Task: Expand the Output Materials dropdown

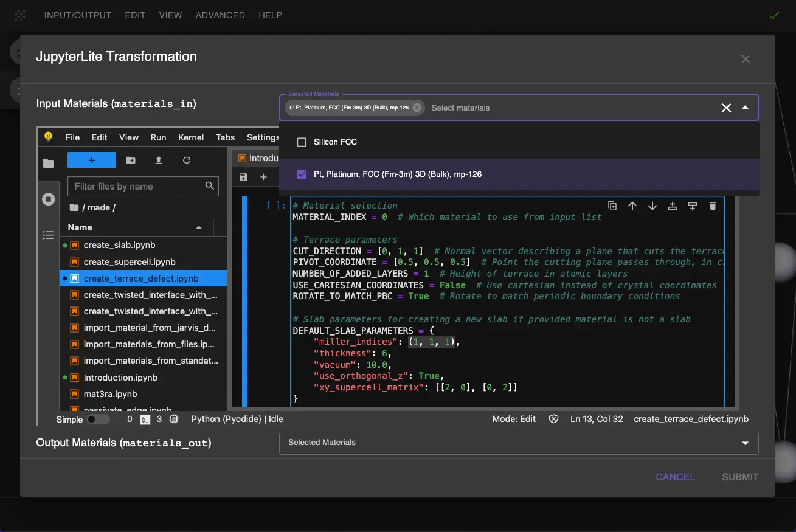Action: (745, 443)
